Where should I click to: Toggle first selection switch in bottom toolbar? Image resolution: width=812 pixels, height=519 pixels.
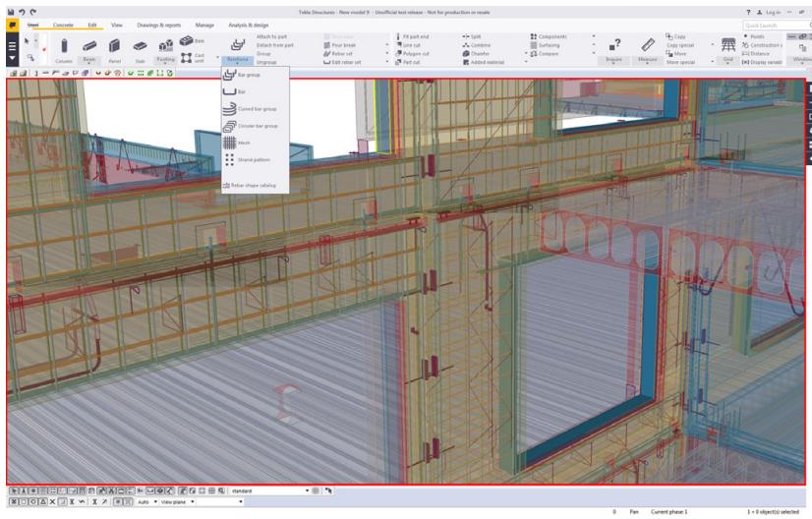(x=14, y=490)
